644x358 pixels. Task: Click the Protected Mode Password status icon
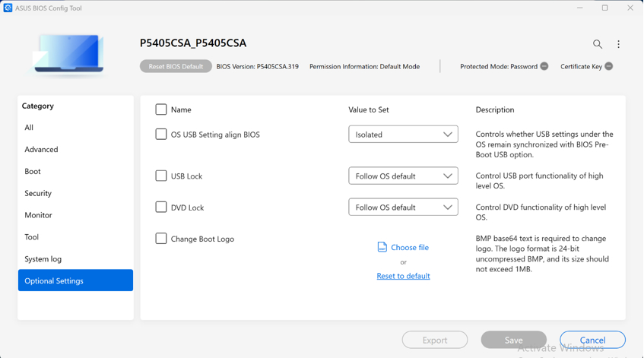coord(544,66)
